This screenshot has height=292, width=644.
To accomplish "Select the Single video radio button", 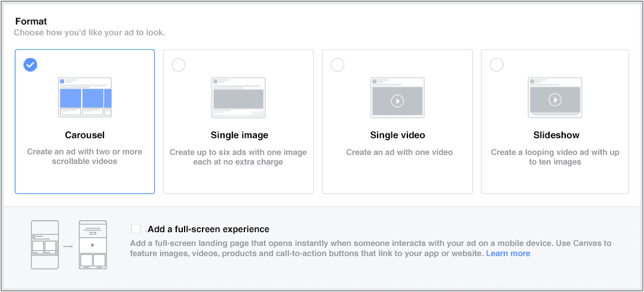I will 337,65.
